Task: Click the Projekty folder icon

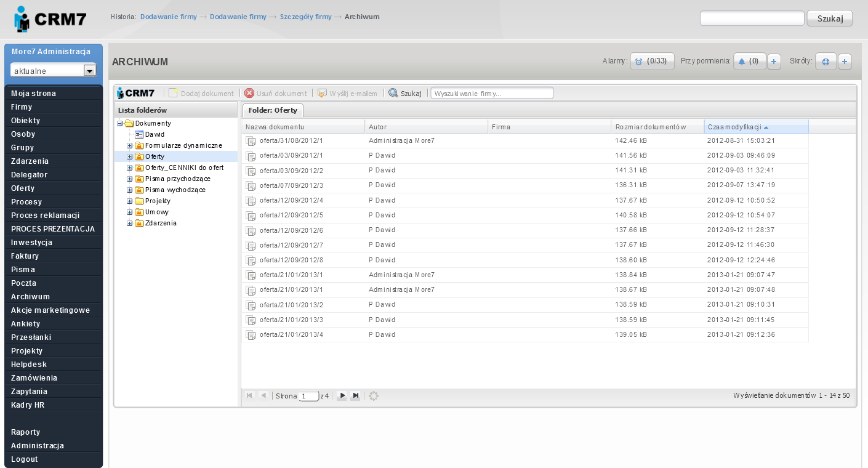Action: coord(139,201)
